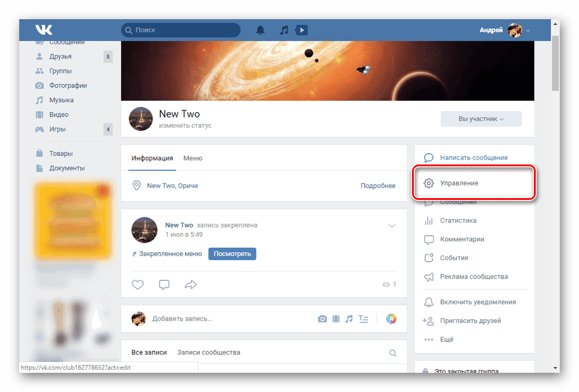This screenshot has height=392, width=579.
Task: Share the pinned post with arrow icon
Action: click(x=190, y=285)
